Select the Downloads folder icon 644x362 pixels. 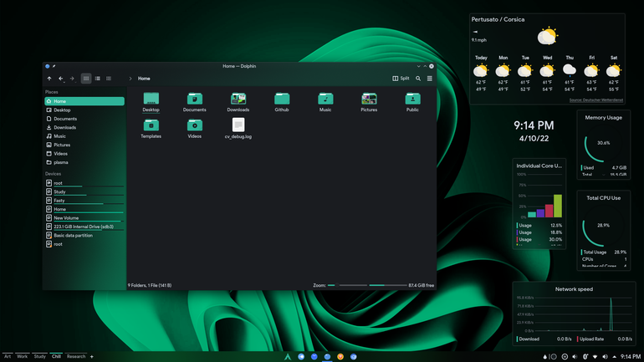(238, 102)
